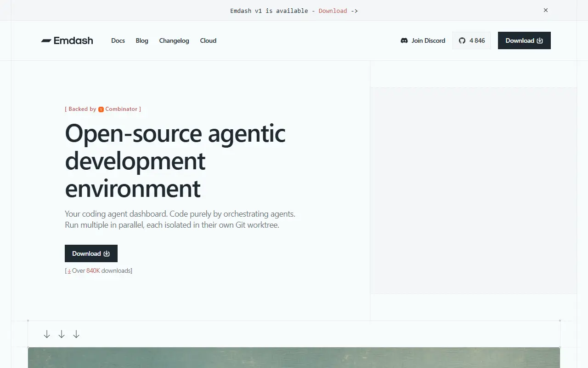Click the Y Combinator logo badge
Image resolution: width=588 pixels, height=368 pixels.
coord(101,109)
